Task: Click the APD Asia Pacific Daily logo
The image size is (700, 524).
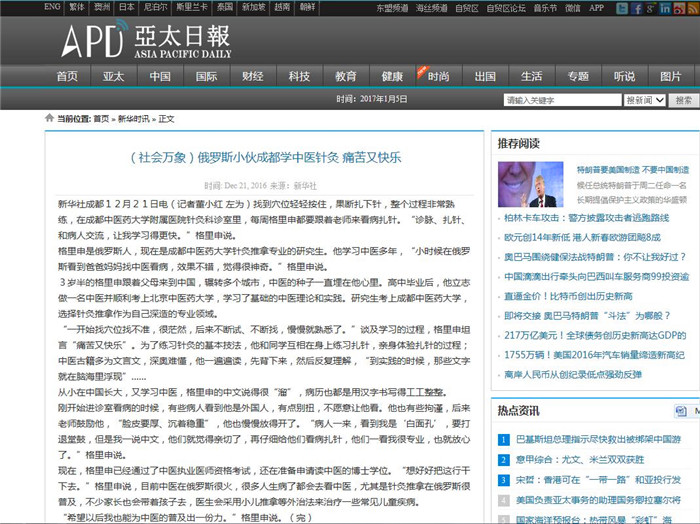Action: (141, 41)
